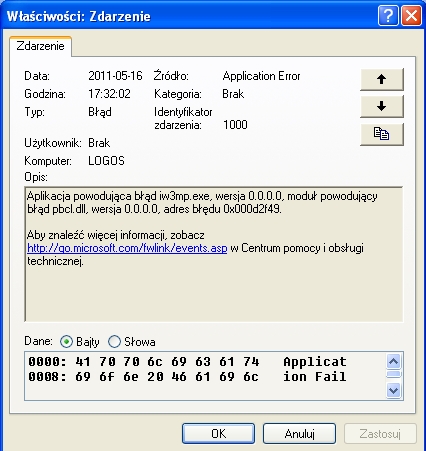Select the Bajty radio button
The height and width of the screenshot is (451, 426).
tap(66, 342)
